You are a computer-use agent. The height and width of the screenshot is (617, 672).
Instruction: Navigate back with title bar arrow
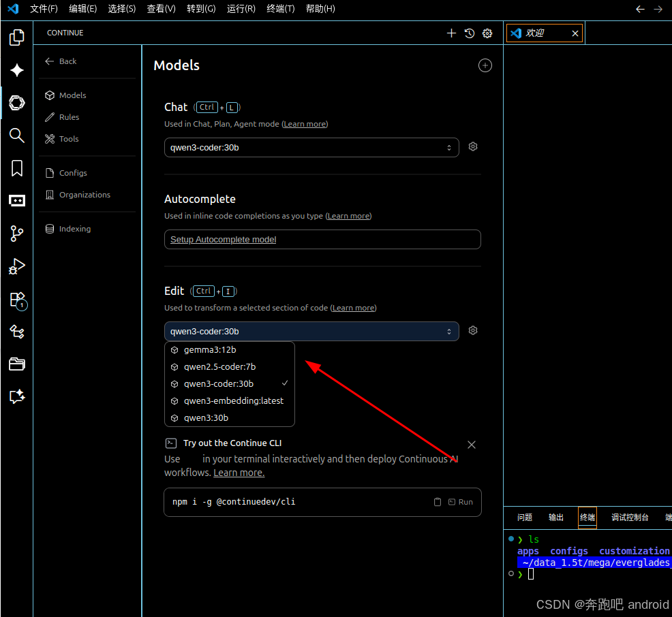[x=640, y=9]
